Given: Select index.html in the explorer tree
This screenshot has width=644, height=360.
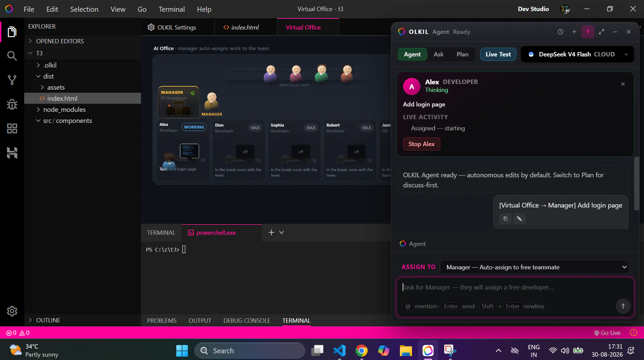Looking at the screenshot, I should [83, 98].
